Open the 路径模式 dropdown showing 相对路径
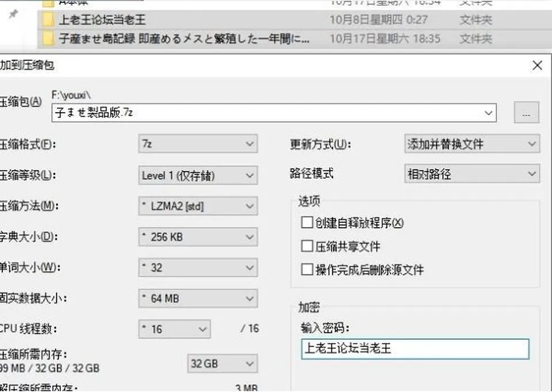The image size is (552, 392). click(472, 174)
